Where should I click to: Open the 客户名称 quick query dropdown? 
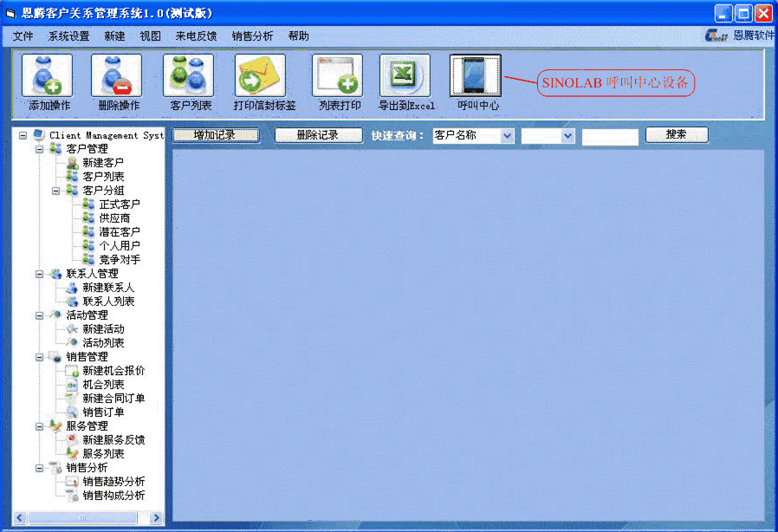[x=507, y=135]
